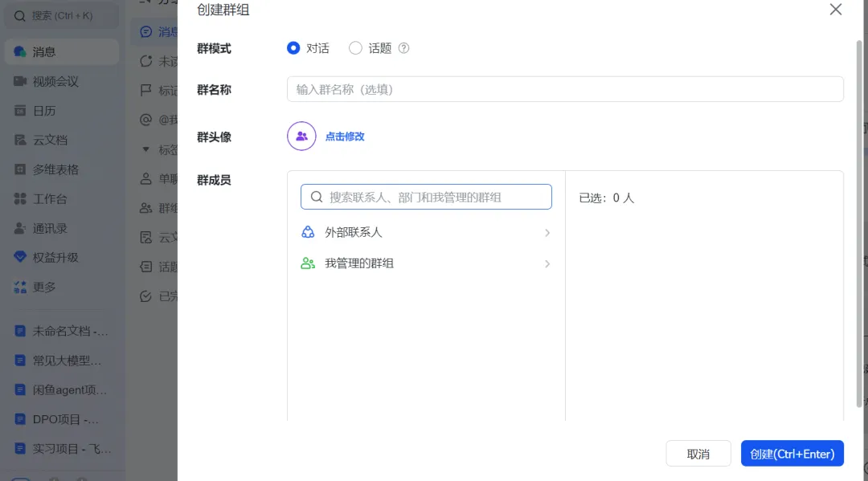Click the 群名称 input field
868x481 pixels.
[565, 89]
